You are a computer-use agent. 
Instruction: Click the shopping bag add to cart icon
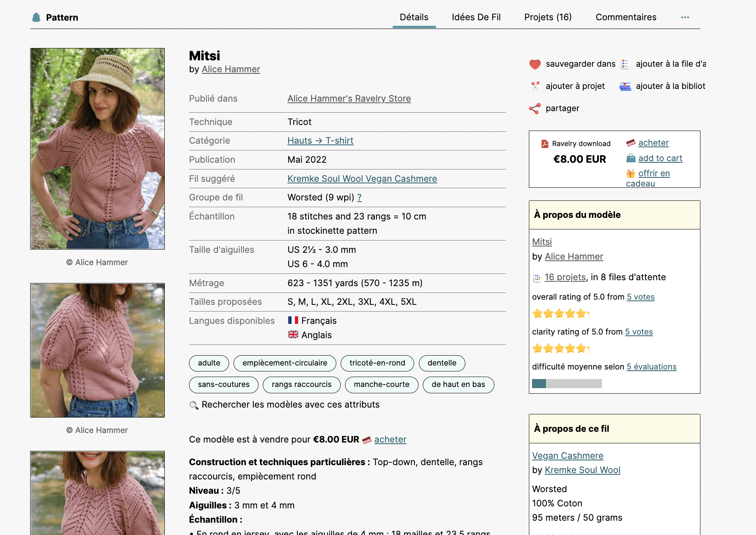631,158
